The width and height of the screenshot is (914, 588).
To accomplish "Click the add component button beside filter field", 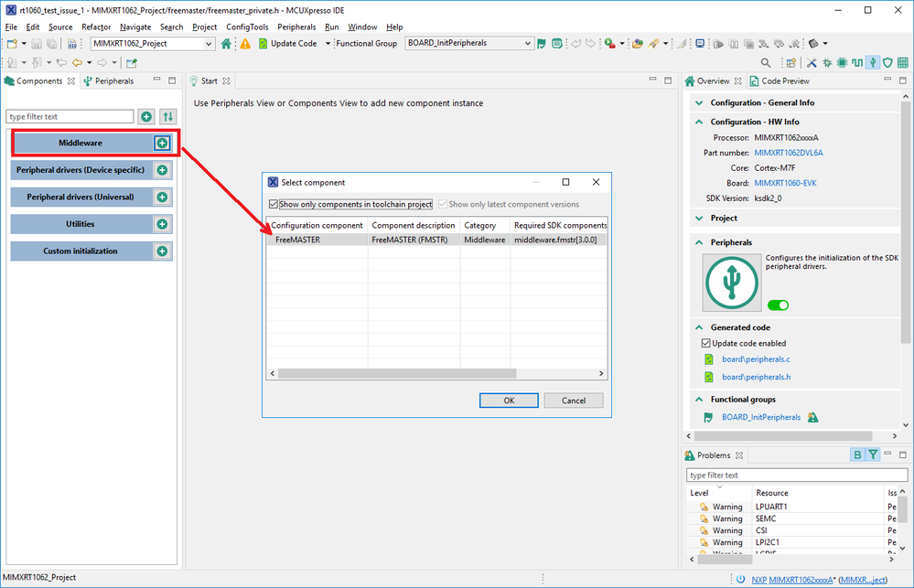I will [146, 116].
